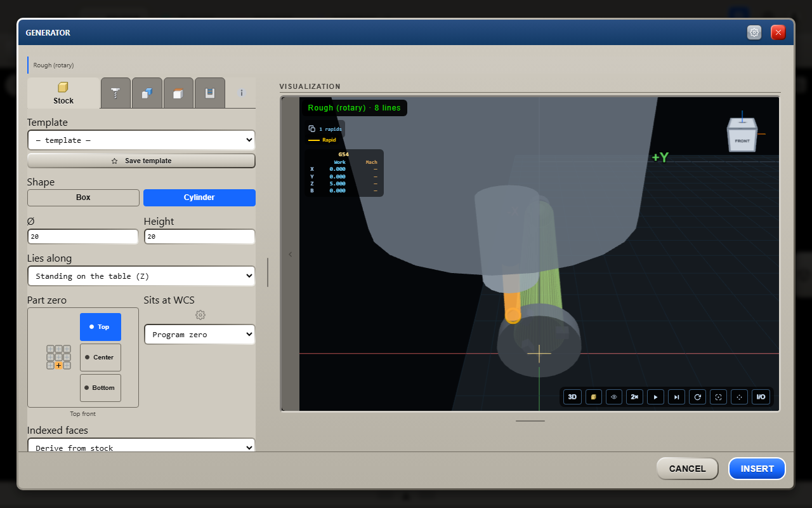Click the I/O button in viewer

[x=761, y=397]
